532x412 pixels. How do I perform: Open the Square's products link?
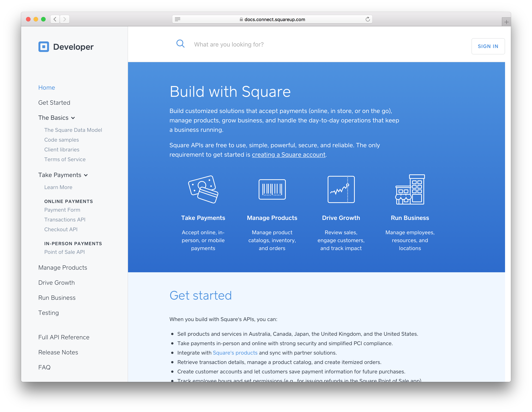(235, 353)
